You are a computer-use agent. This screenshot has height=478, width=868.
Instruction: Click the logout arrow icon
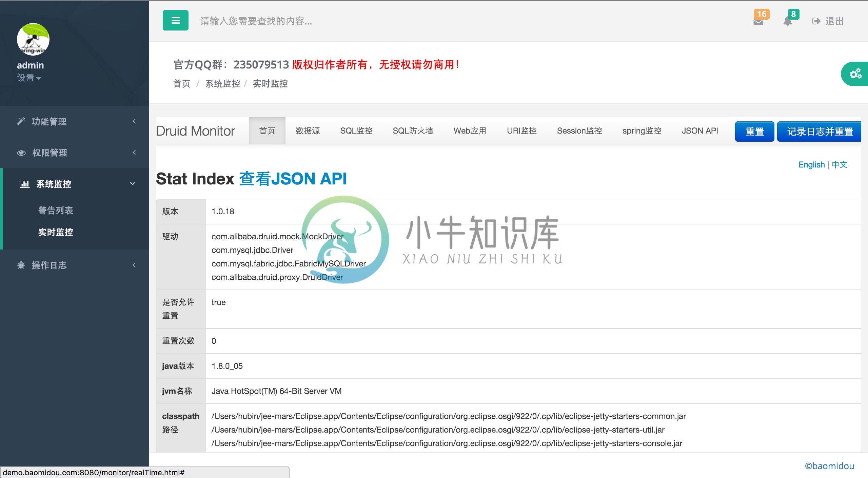tap(816, 21)
